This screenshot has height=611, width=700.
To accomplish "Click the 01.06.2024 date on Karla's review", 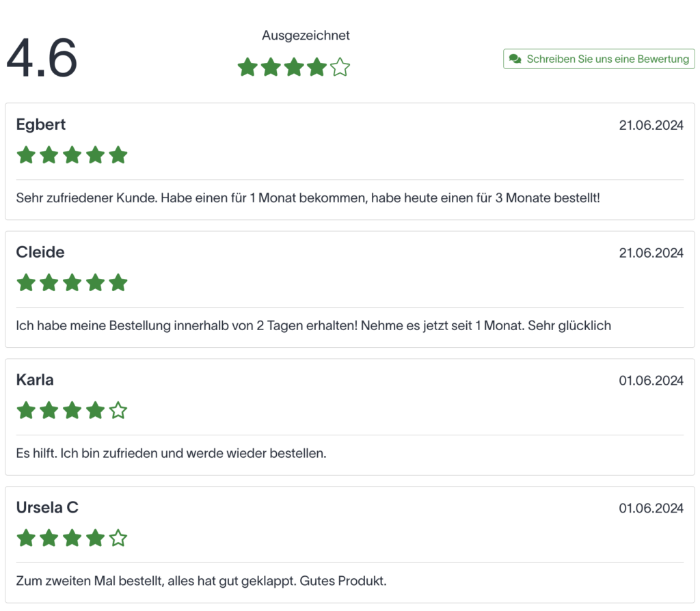I will [x=651, y=381].
